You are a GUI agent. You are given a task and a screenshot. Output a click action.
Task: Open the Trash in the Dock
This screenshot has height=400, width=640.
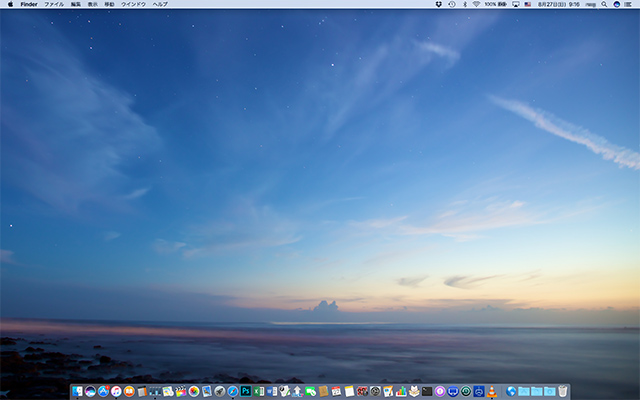tap(563, 391)
